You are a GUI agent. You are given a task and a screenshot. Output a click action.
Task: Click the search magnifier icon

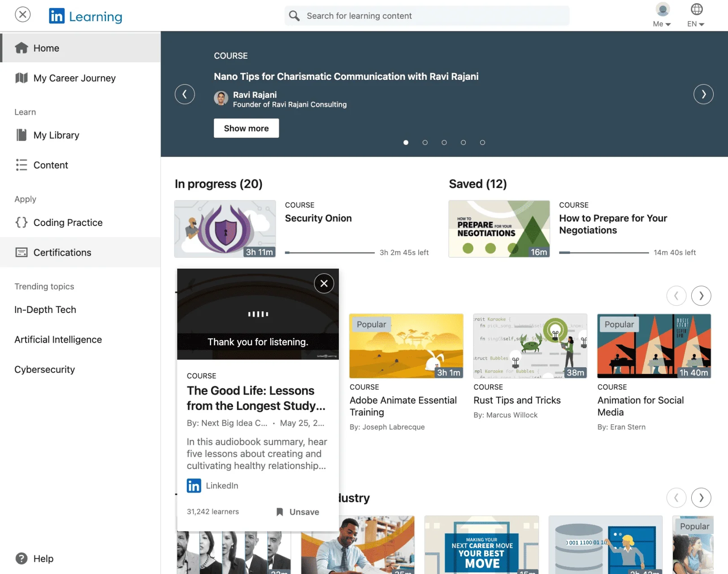pos(294,16)
